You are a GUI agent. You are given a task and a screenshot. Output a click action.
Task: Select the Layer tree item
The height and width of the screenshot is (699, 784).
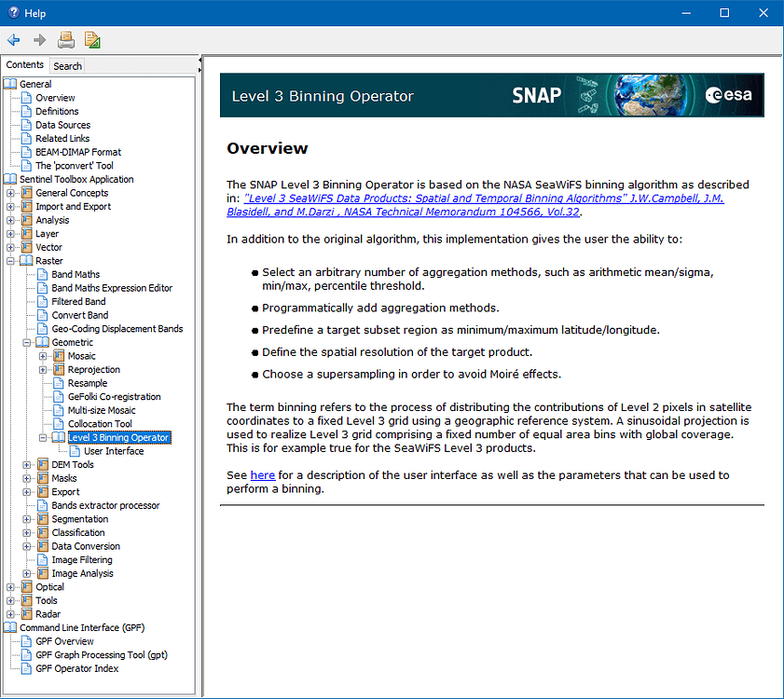pyautogui.click(x=47, y=234)
